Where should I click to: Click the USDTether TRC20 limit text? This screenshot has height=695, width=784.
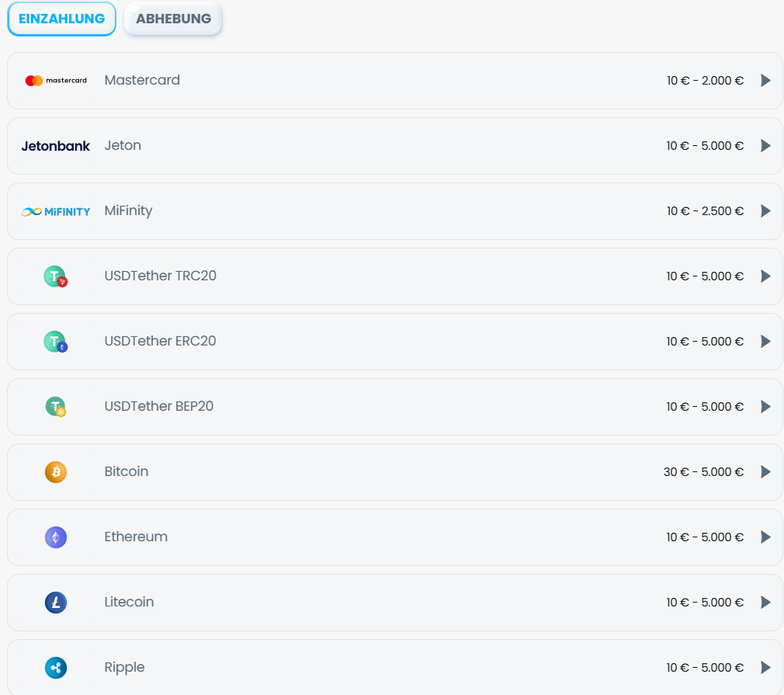[x=705, y=276]
